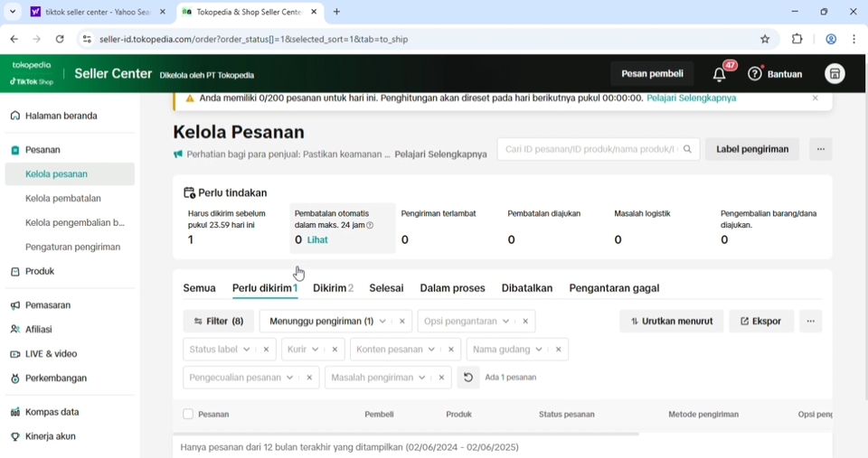868x458 pixels.
Task: Click the Bantuan help icon
Action: [x=754, y=73]
